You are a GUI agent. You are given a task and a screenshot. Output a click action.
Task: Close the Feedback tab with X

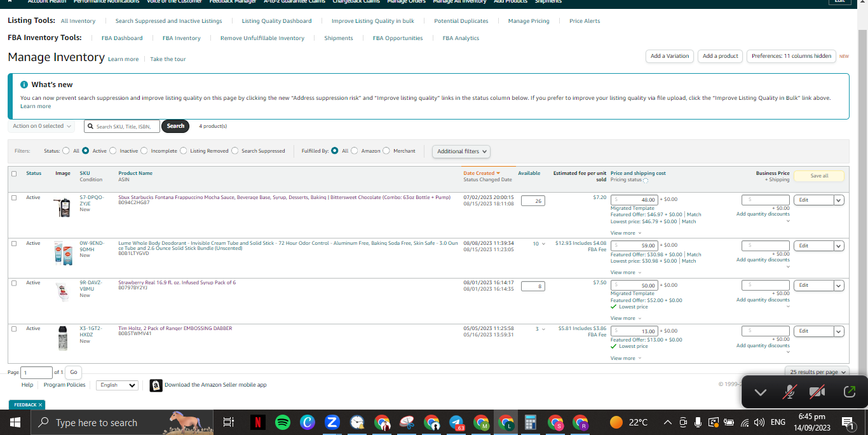[x=40, y=404]
